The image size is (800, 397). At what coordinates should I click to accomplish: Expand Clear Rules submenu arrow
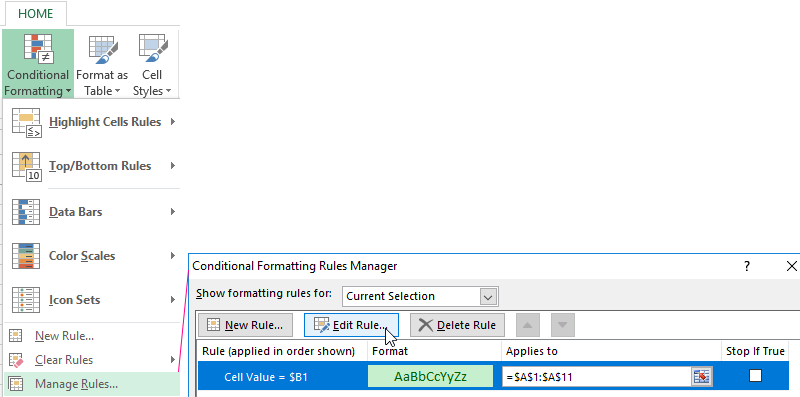[173, 360]
